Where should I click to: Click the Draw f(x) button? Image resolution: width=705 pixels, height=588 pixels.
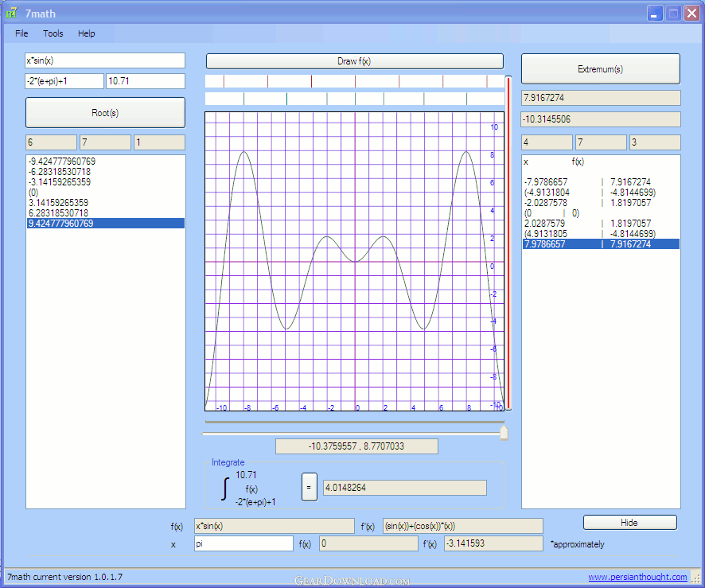(354, 61)
